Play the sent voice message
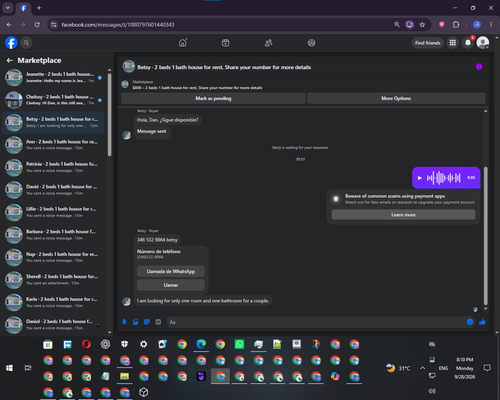Viewport: 500px width, 400px height. (x=420, y=178)
